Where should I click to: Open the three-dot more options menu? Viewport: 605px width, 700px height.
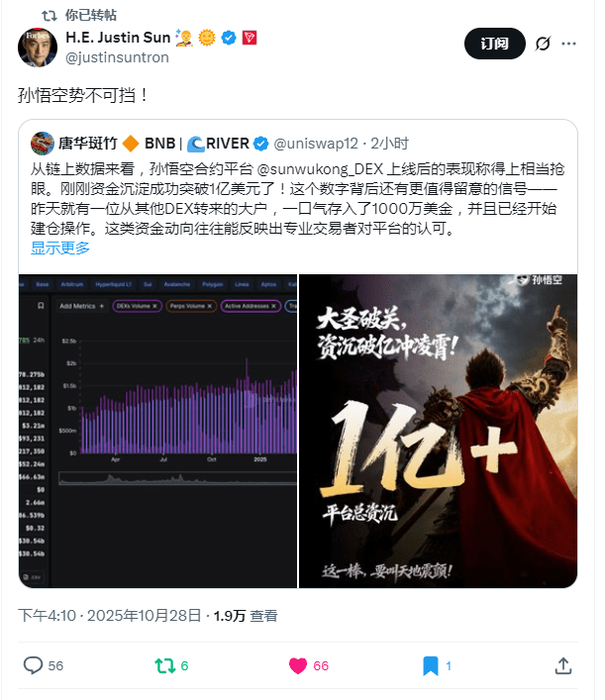point(568,44)
